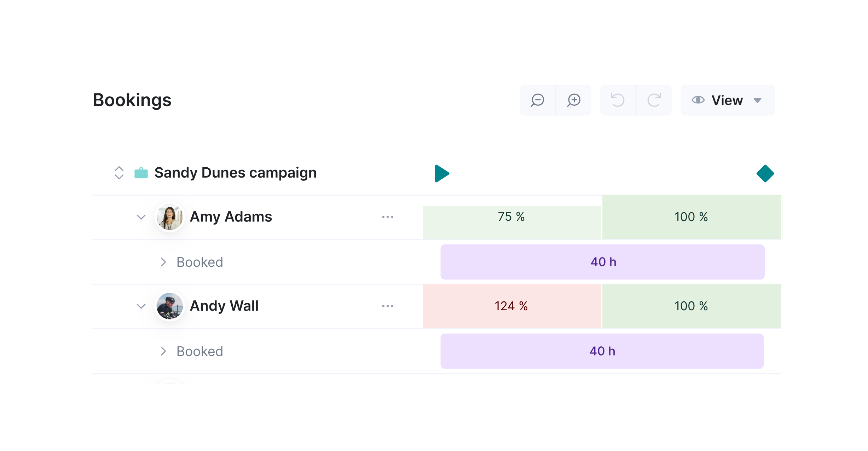This screenshot has width=868, height=451.
Task: Toggle Sandy Dunes campaign expand/collapse arrows
Action: click(119, 173)
